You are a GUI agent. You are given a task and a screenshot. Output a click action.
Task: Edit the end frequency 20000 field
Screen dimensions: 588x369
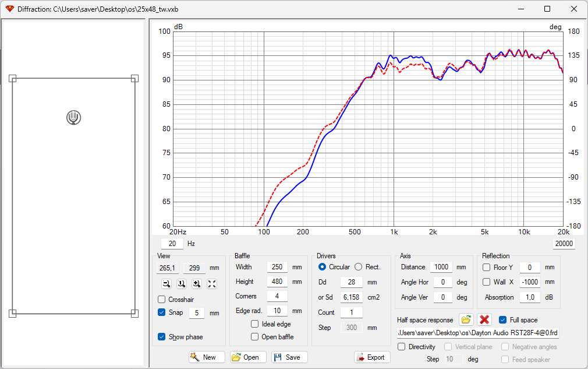click(564, 244)
